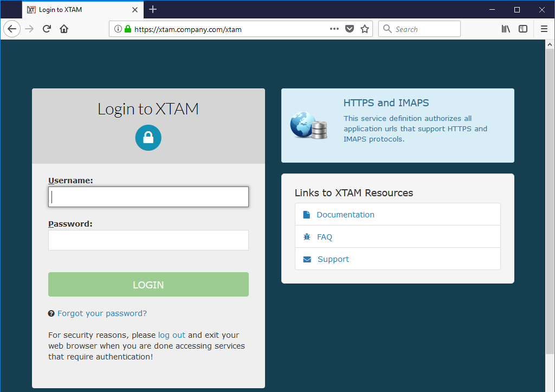555x392 pixels.
Task: Reload the XTAM login page
Action: pyautogui.click(x=47, y=29)
